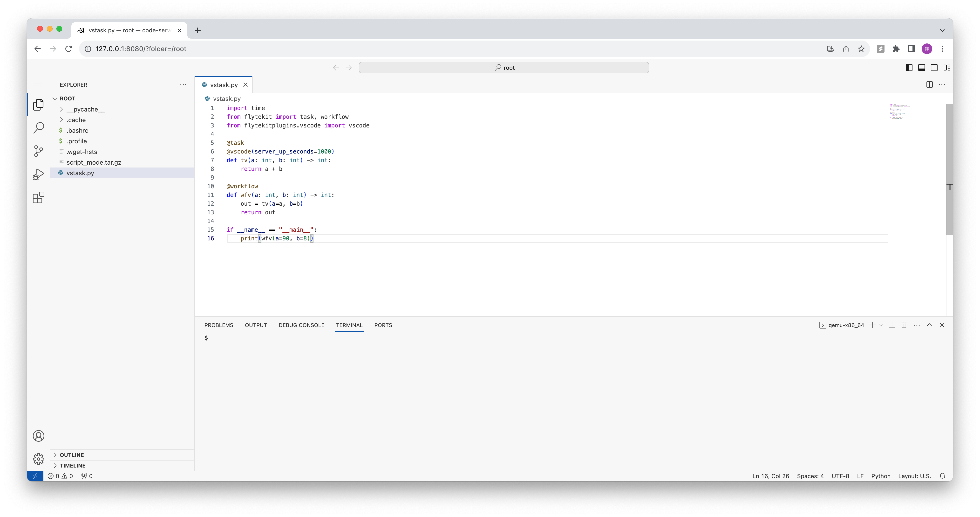Select vstask.py in the explorer tree
This screenshot has width=980, height=517.
tap(122, 173)
